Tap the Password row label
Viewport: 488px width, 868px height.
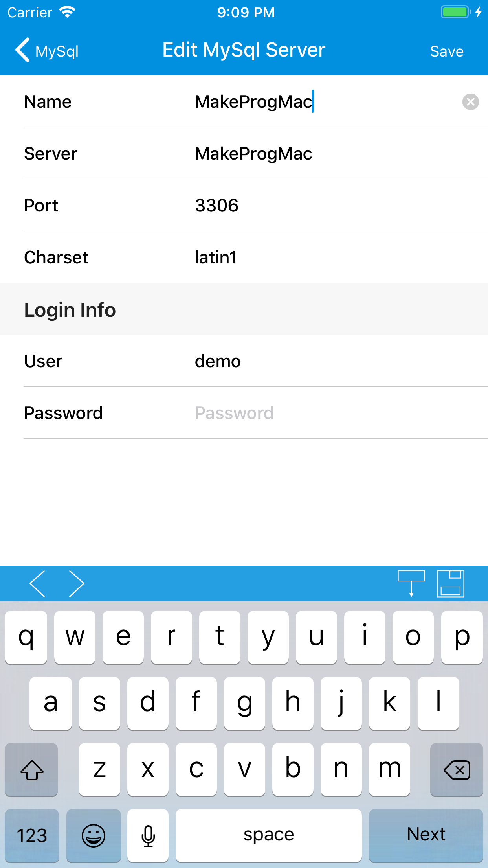63,413
